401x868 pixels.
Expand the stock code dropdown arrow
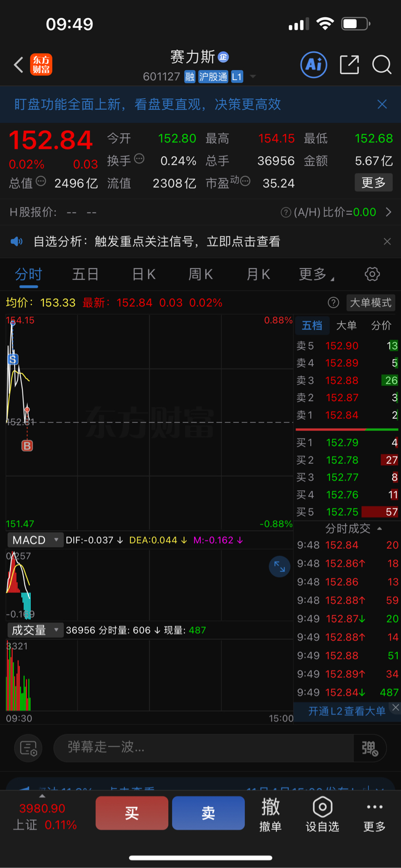pyautogui.click(x=253, y=77)
